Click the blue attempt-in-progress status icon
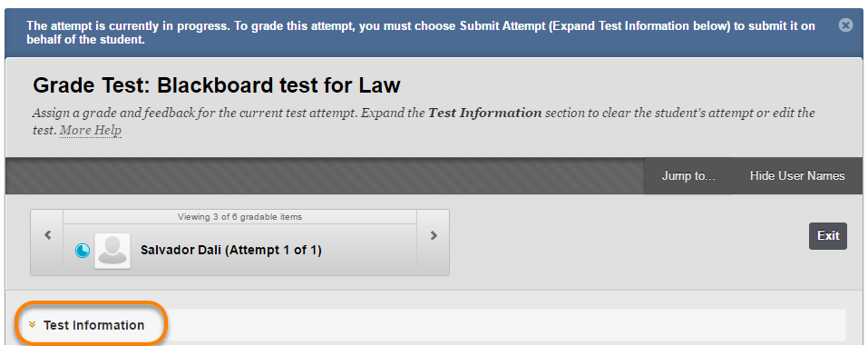This screenshot has width=868, height=346. pyautogui.click(x=83, y=251)
